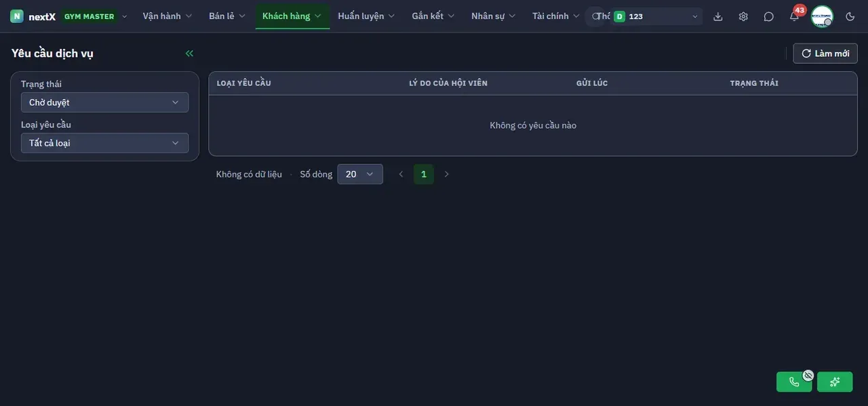Go to the next page arrow

pos(446,174)
